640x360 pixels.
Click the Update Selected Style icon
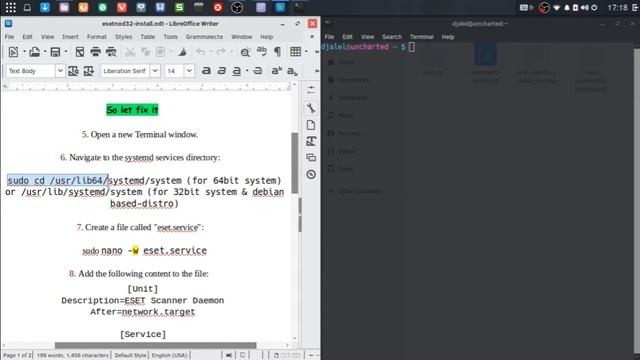(73, 71)
